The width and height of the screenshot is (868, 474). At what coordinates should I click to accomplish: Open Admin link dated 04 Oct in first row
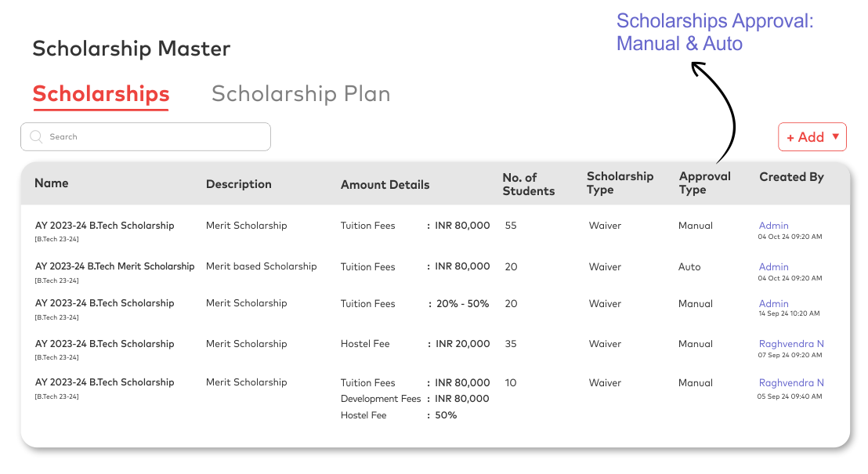pos(774,226)
